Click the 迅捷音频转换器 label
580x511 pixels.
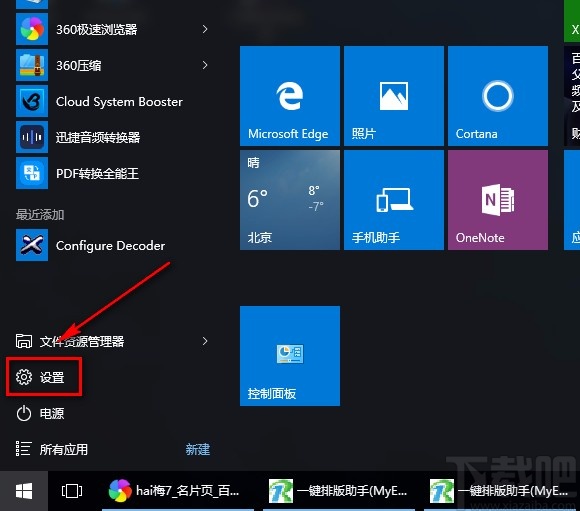point(98,137)
